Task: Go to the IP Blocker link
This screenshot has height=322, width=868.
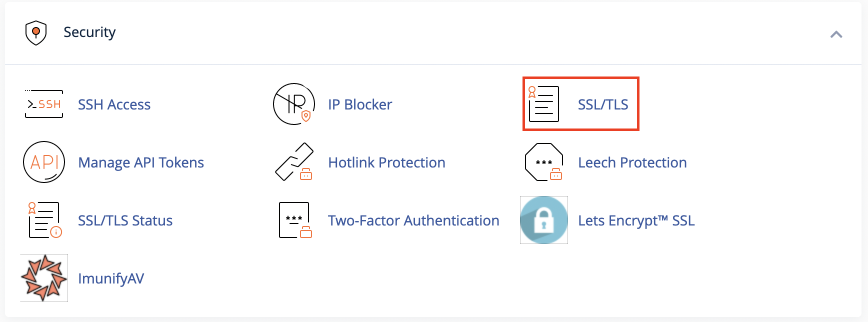Action: pos(360,104)
